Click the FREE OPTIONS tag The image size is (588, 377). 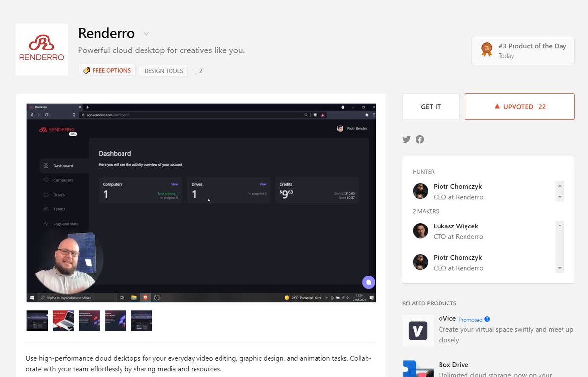tap(107, 70)
